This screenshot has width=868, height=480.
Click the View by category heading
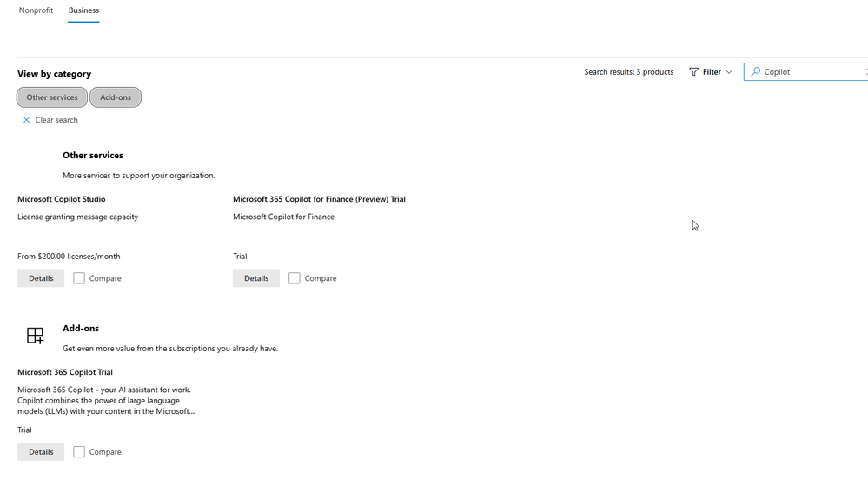click(x=54, y=74)
